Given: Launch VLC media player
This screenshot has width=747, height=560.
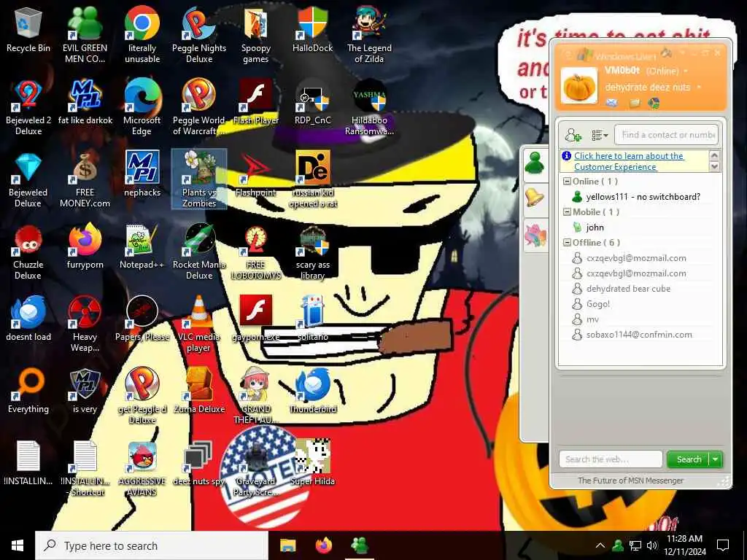Looking at the screenshot, I should pyautogui.click(x=199, y=324).
